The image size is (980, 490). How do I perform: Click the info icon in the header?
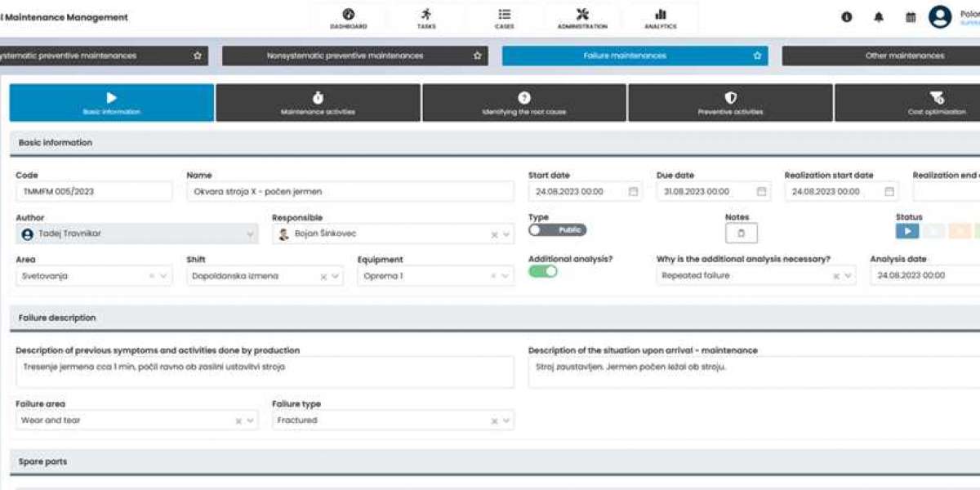click(847, 17)
